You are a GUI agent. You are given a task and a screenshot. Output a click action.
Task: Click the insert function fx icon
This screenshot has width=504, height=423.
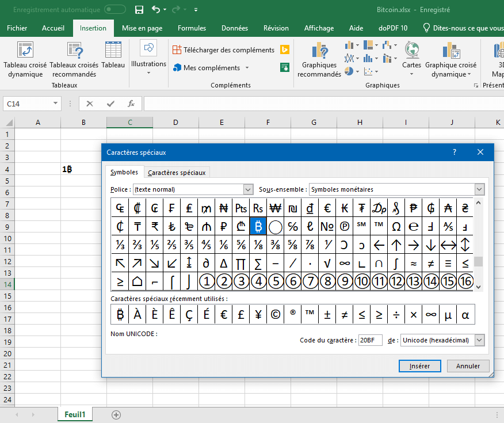131,104
